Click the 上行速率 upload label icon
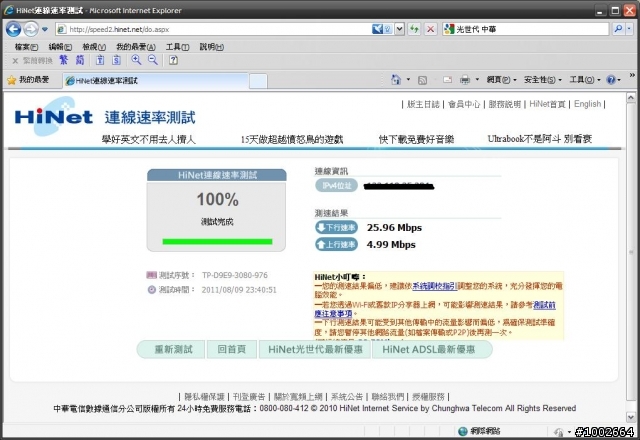 [x=336, y=244]
